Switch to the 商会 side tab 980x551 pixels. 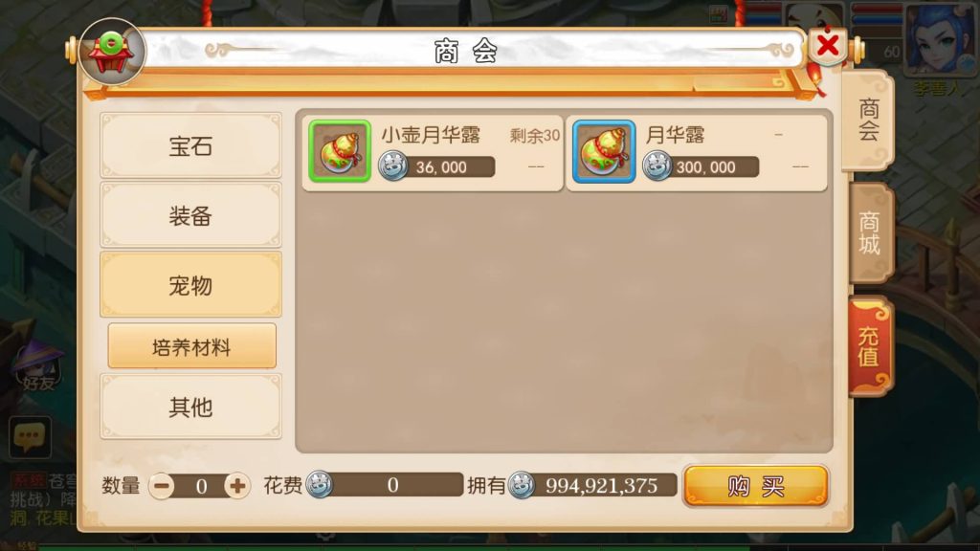pyautogui.click(x=869, y=121)
